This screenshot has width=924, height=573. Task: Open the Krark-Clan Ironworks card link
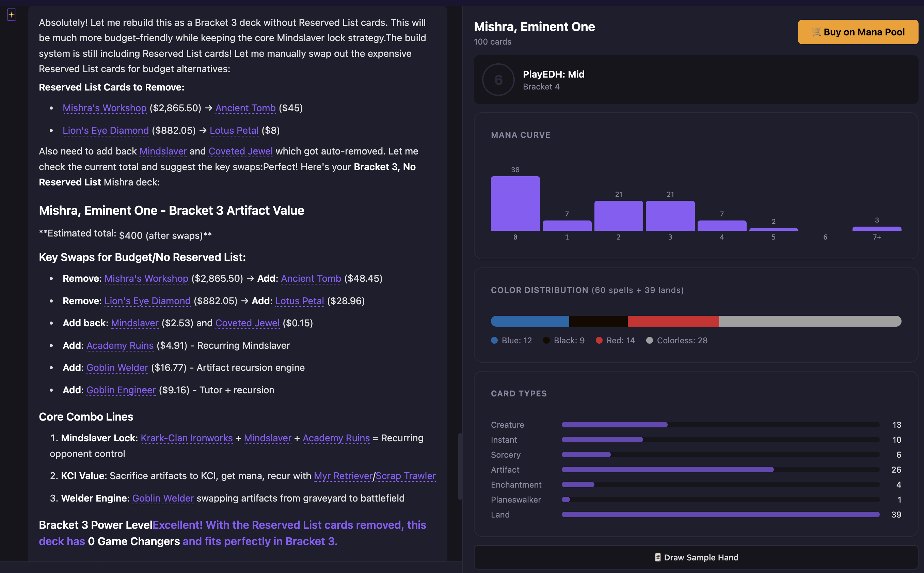187,438
